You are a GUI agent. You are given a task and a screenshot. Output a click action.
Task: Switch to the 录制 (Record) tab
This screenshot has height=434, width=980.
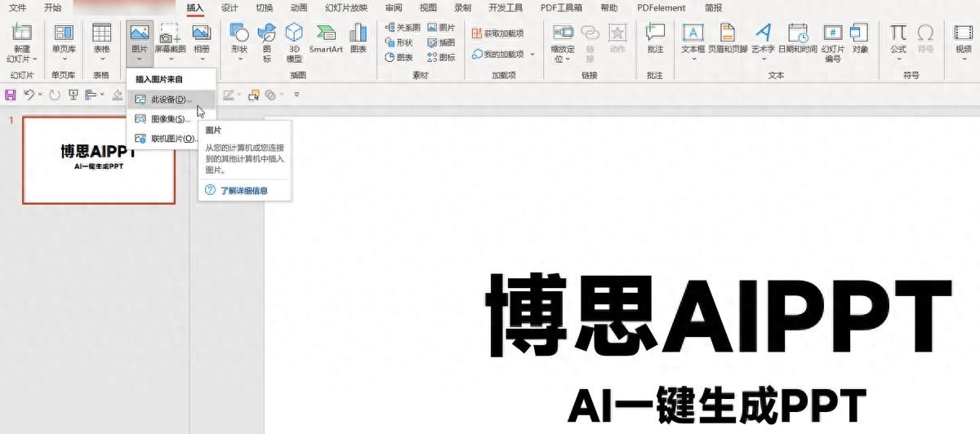point(462,7)
